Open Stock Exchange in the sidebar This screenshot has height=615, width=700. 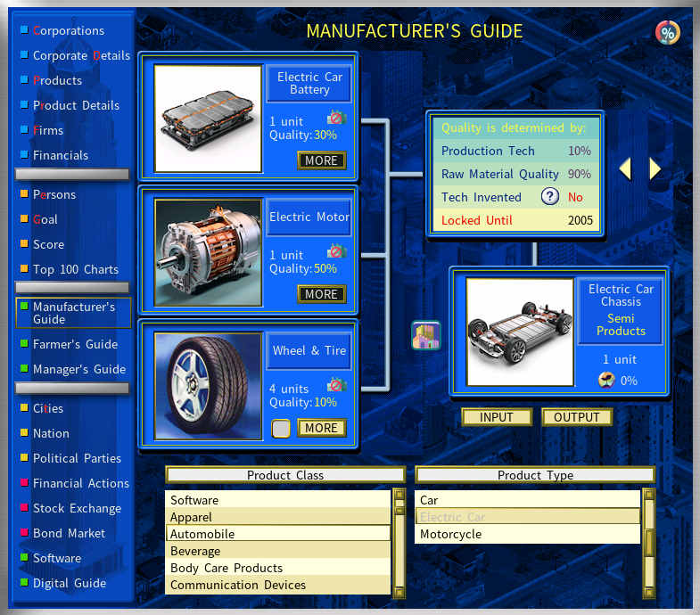tap(77, 508)
